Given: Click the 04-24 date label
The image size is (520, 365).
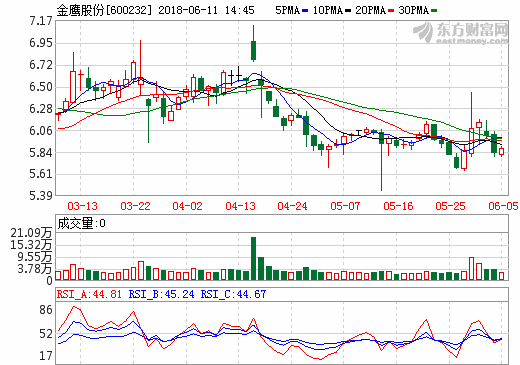Looking at the screenshot, I should (292, 206).
